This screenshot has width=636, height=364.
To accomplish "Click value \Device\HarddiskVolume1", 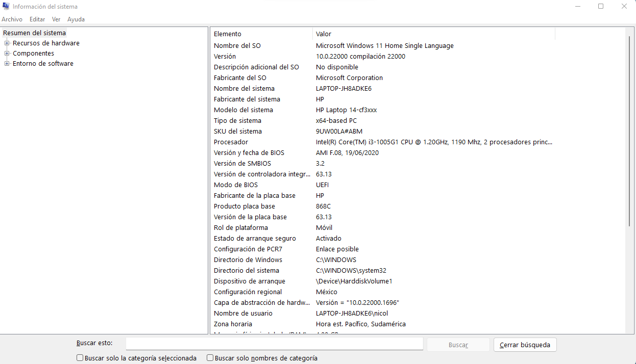I will 354,281.
